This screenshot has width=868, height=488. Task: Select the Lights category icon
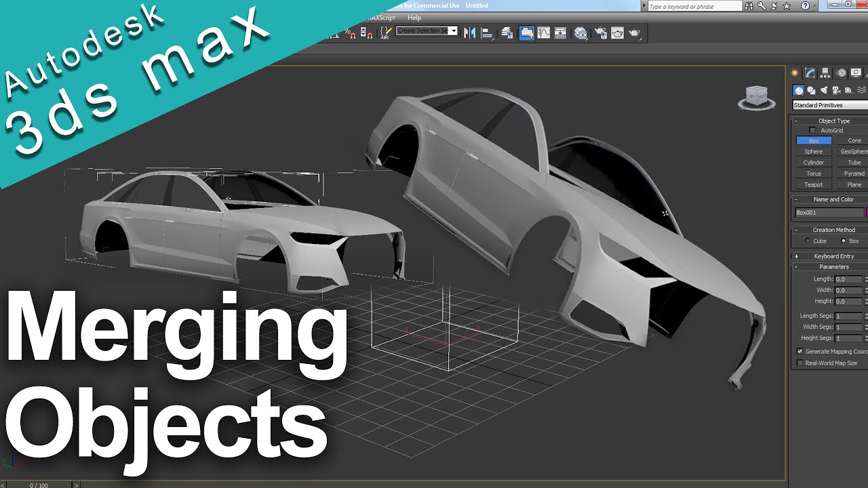(824, 90)
